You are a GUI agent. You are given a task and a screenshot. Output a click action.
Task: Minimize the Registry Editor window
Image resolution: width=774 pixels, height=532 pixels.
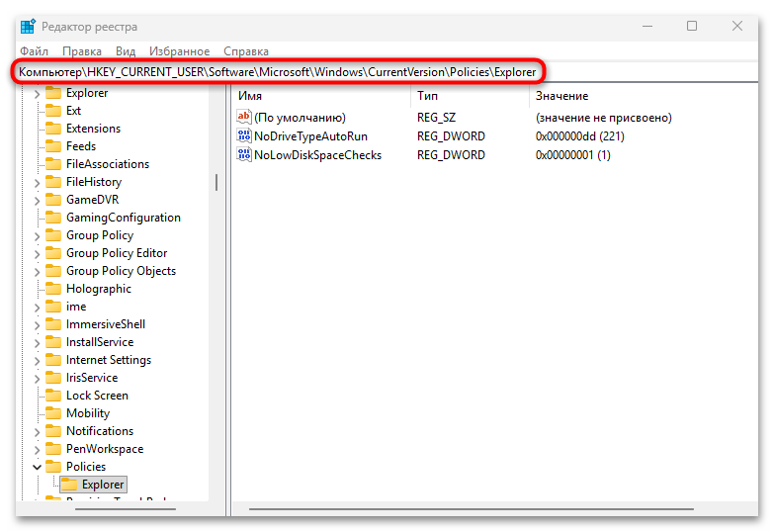(x=647, y=26)
